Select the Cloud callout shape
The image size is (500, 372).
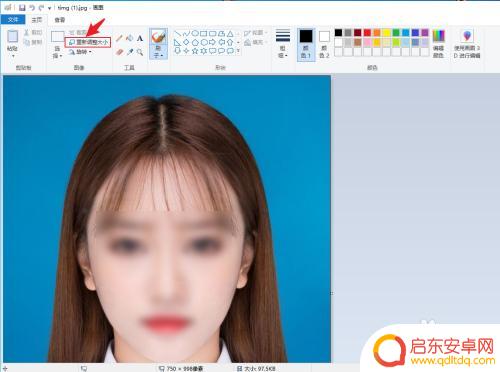pyautogui.click(x=230, y=51)
